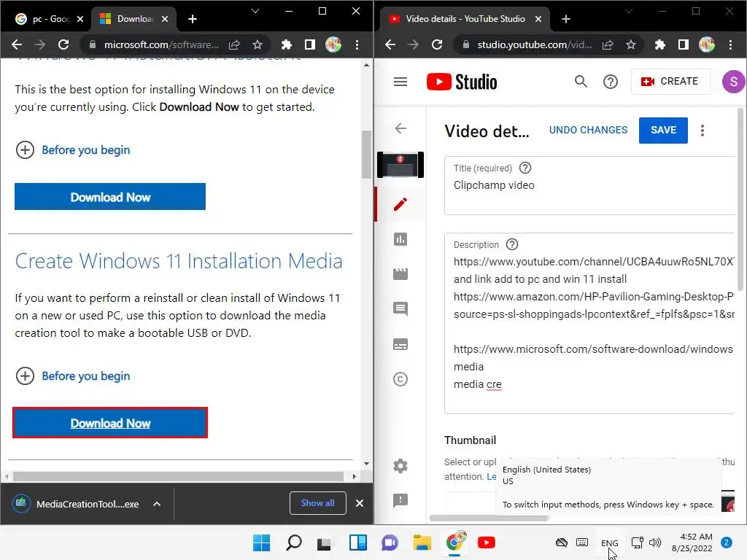Click the microsoft.com address bar
The width and height of the screenshot is (747, 560).
[161, 44]
